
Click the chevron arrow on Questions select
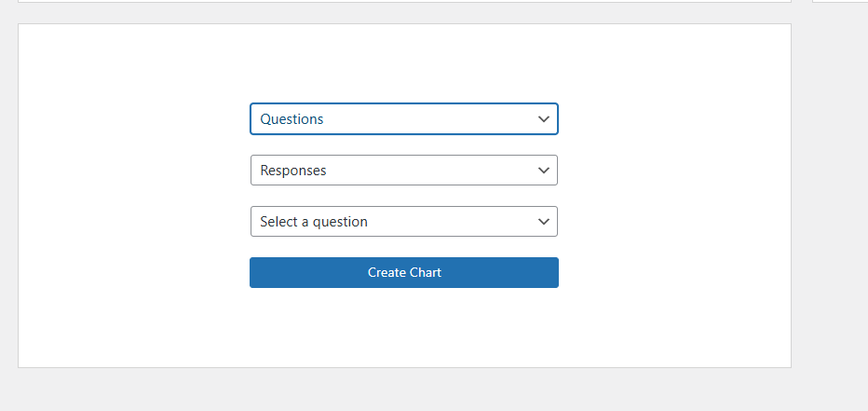(x=544, y=119)
